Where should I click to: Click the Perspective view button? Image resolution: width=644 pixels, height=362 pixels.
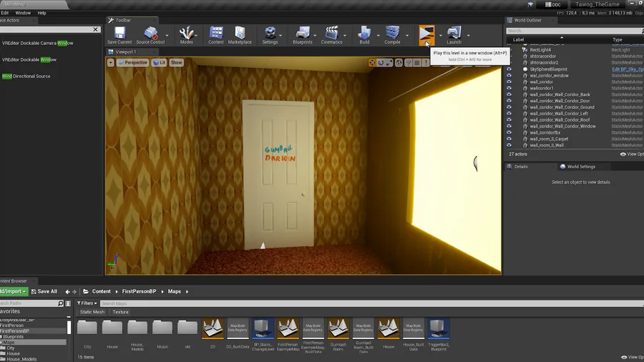click(x=132, y=63)
